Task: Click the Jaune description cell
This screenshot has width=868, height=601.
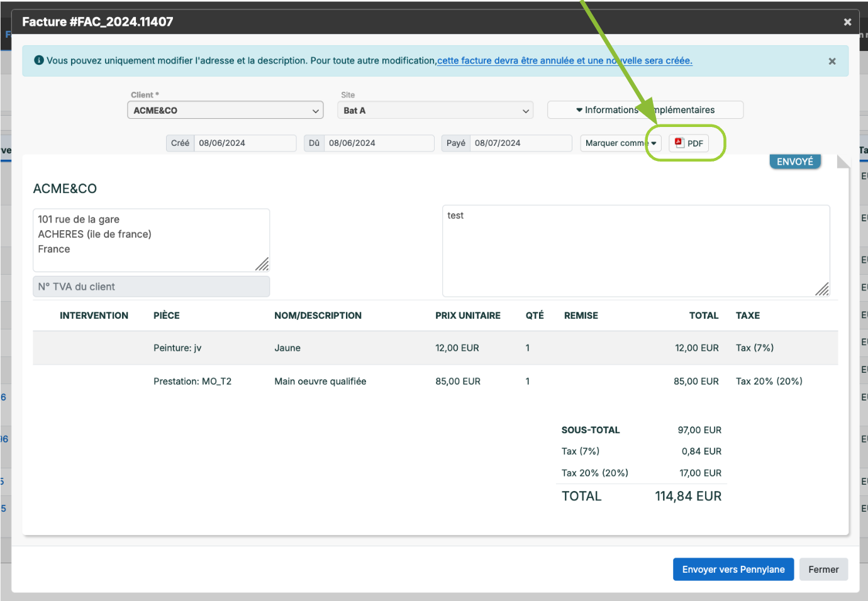Action: [x=287, y=348]
